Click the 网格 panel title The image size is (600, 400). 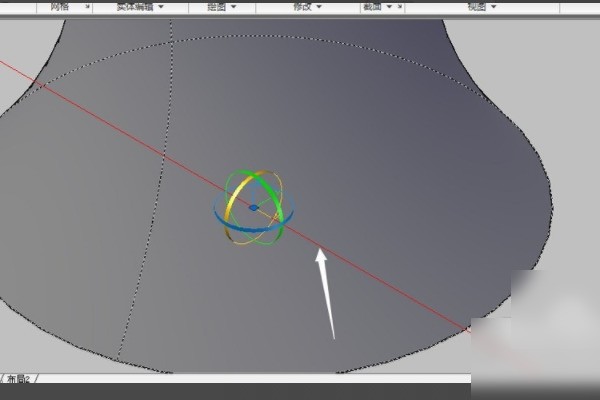60,6
